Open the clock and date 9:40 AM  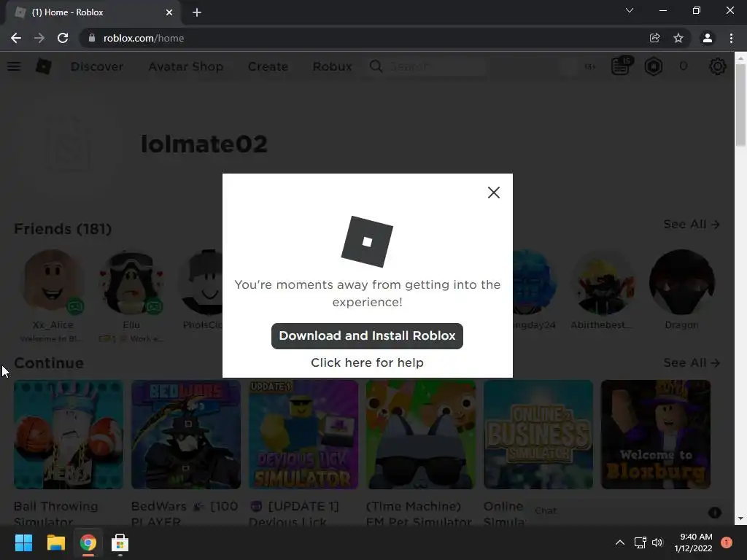[694, 542]
